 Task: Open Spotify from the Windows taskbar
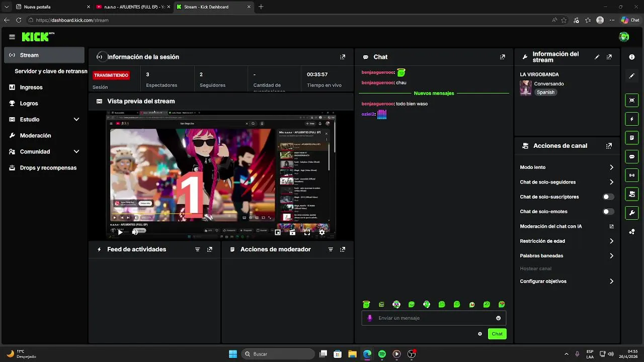382,354
